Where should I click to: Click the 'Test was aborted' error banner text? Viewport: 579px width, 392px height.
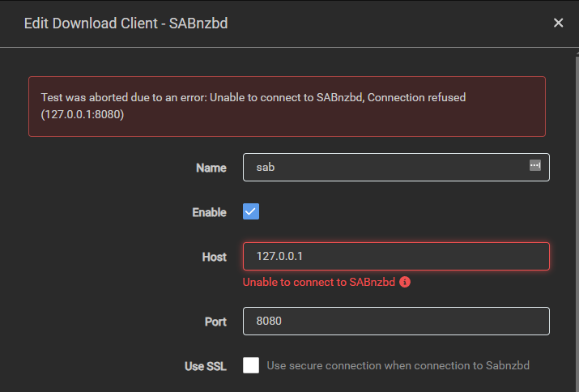(253, 106)
